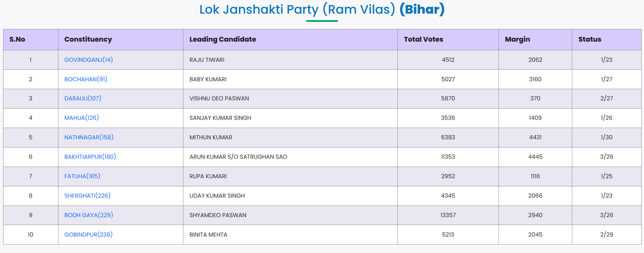644x253 pixels.
Task: Click the Status column header
Action: click(590, 39)
